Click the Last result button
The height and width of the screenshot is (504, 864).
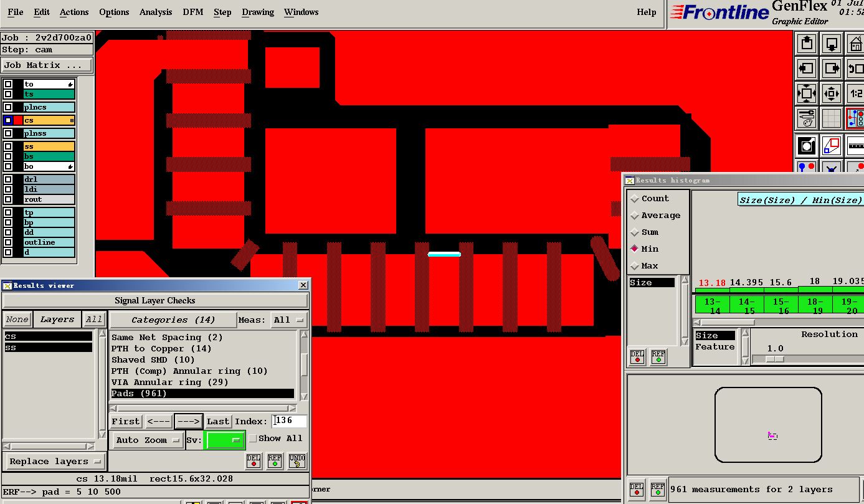(218, 422)
